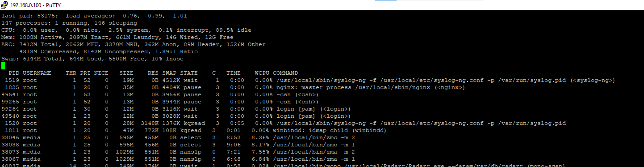This screenshot has width=644, height=167.
Task: Click the Radarr mono process row
Action: pos(291,165)
